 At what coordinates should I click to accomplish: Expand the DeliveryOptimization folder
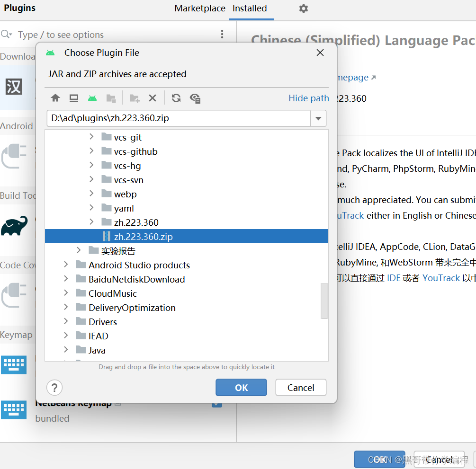tap(66, 307)
